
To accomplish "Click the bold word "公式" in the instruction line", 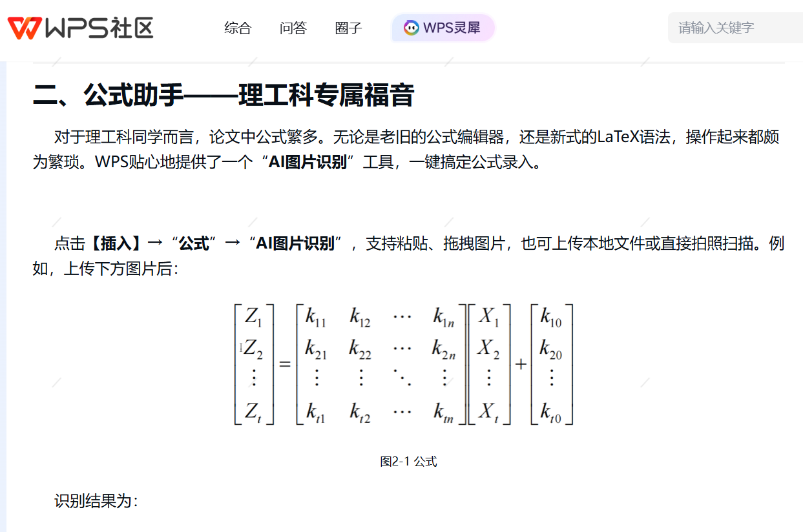I will [194, 243].
